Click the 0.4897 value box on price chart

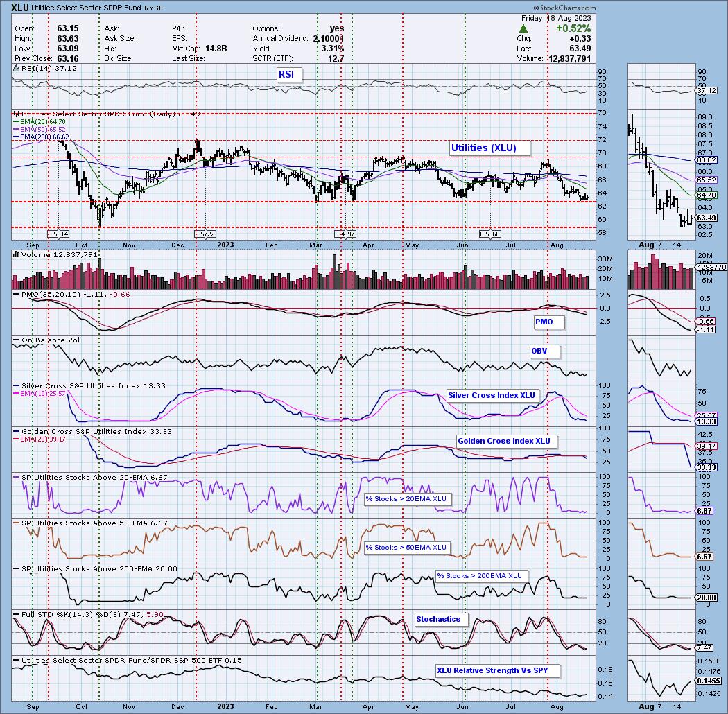tap(345, 234)
